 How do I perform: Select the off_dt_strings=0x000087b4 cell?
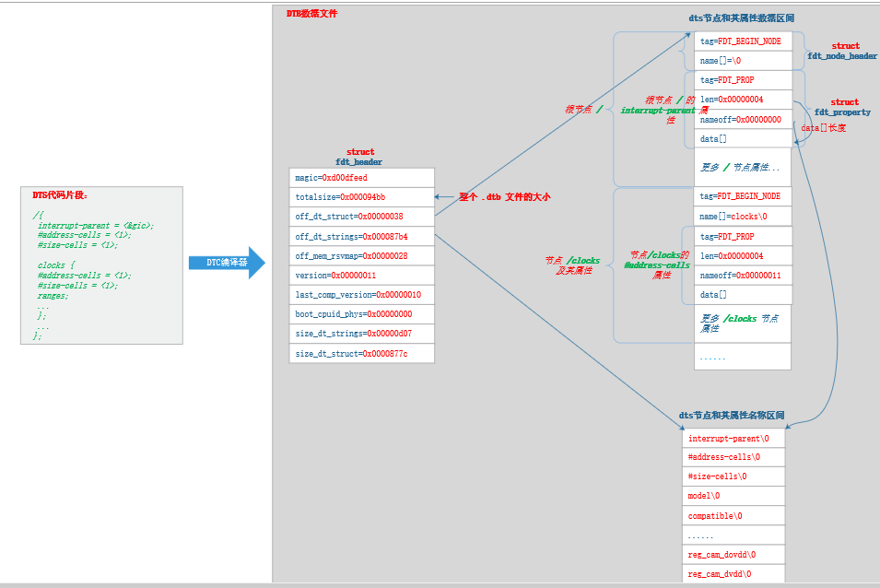(361, 236)
